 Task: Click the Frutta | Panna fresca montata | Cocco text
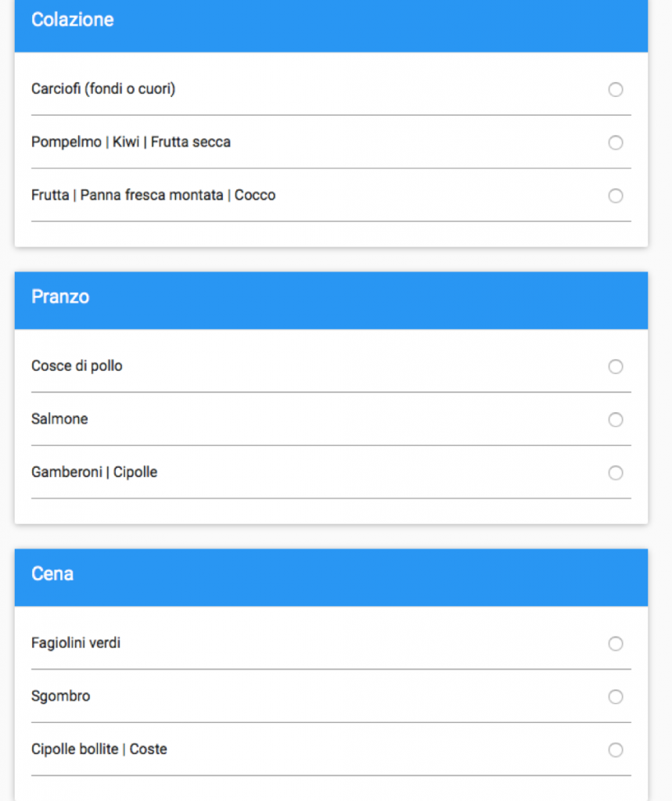153,196
